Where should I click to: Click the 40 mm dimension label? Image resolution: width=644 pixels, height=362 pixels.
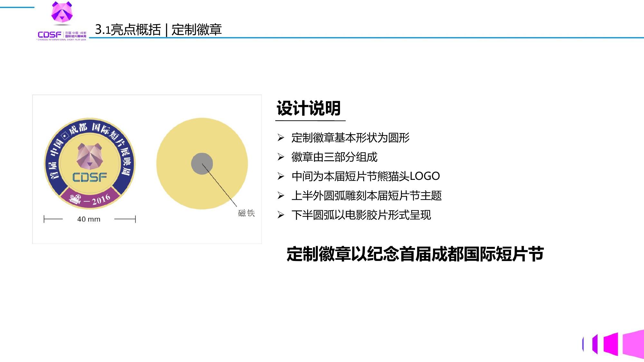[x=89, y=219]
